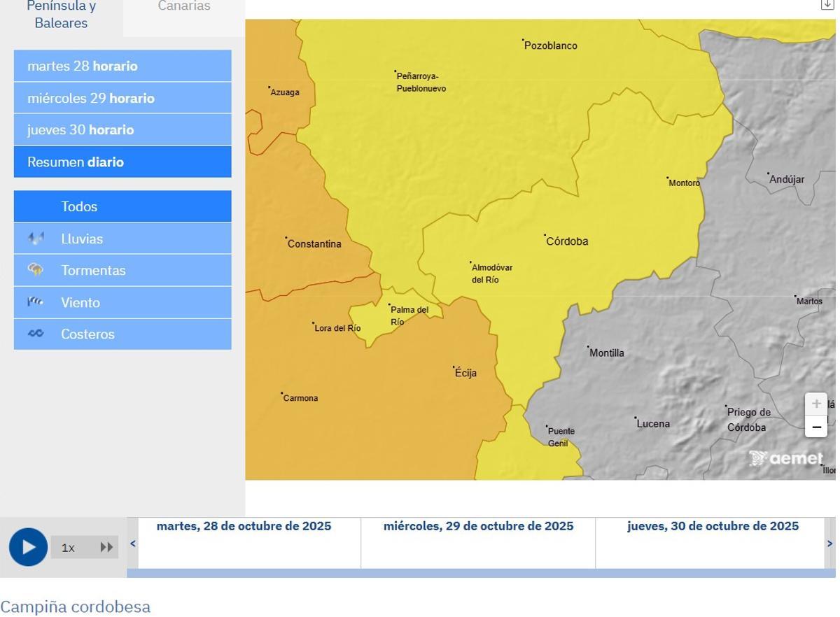The image size is (840, 617).
Task: Select the jueves 30 horario view
Action: (80, 129)
